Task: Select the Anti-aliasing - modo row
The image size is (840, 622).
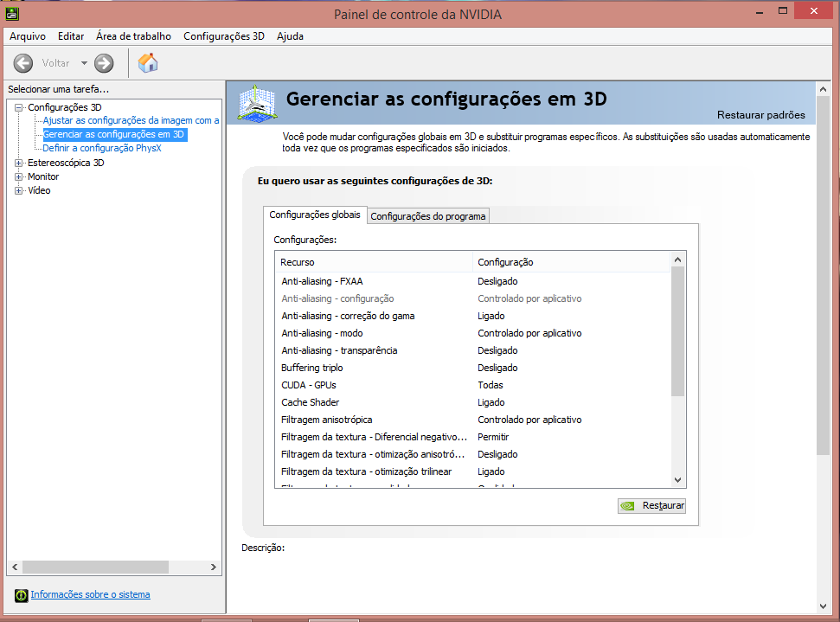Action: 472,333
